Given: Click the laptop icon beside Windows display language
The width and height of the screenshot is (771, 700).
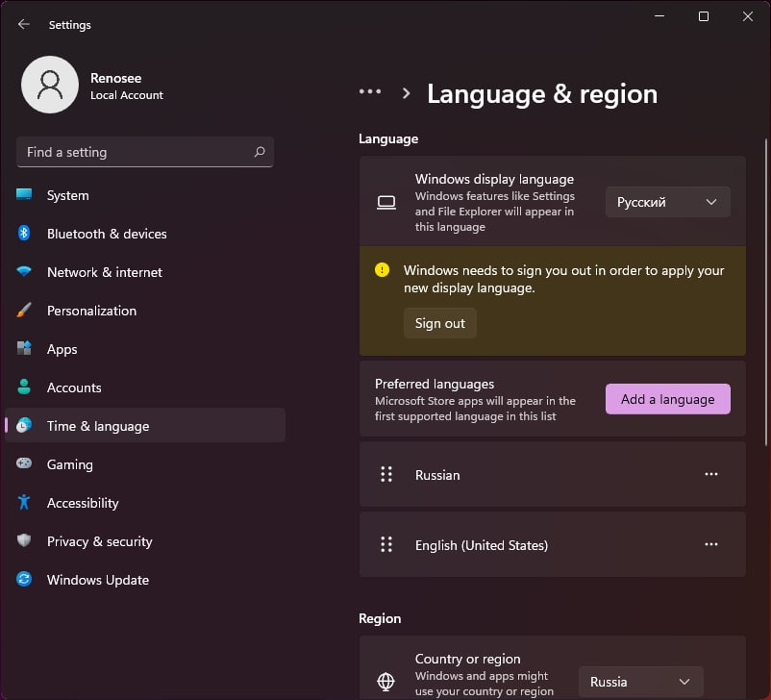Looking at the screenshot, I should tap(386, 202).
